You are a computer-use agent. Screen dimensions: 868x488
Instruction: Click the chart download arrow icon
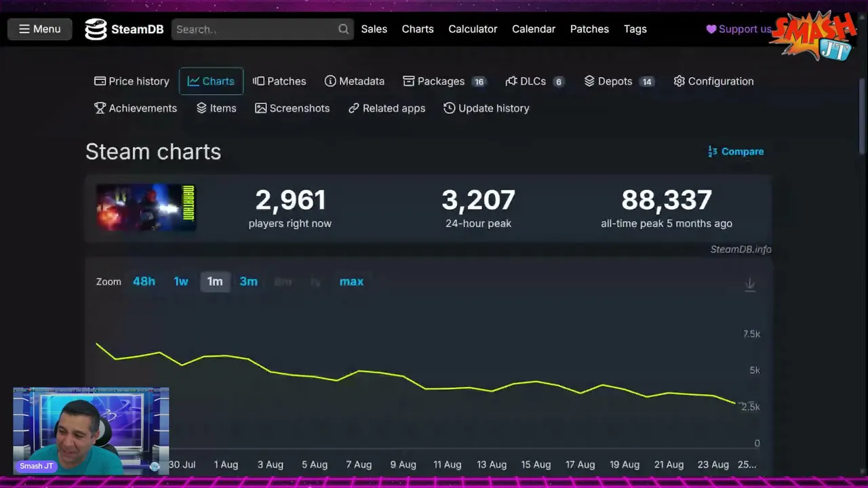click(x=749, y=284)
